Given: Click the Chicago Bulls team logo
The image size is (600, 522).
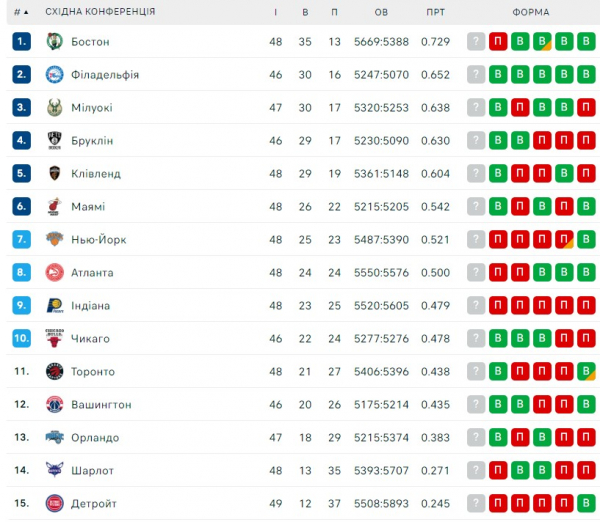Looking at the screenshot, I should pos(54,339).
